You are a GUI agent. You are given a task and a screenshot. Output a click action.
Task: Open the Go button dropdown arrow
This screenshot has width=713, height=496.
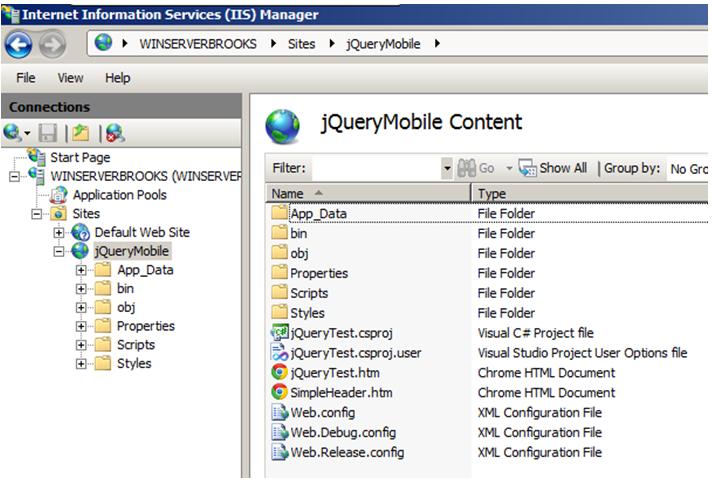pyautogui.click(x=509, y=169)
